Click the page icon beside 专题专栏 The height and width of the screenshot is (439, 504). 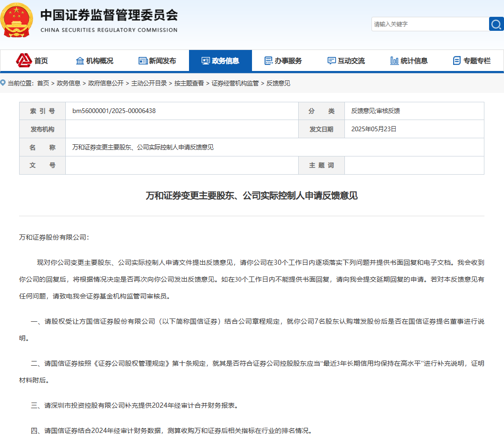(457, 61)
